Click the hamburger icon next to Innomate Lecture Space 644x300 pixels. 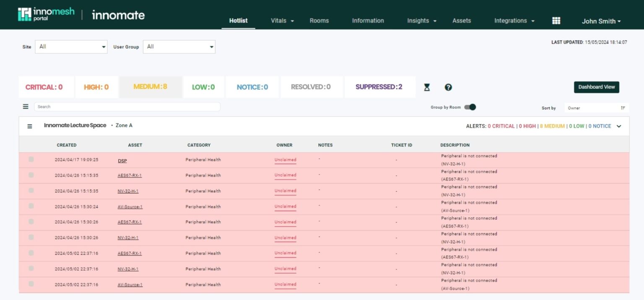point(29,126)
